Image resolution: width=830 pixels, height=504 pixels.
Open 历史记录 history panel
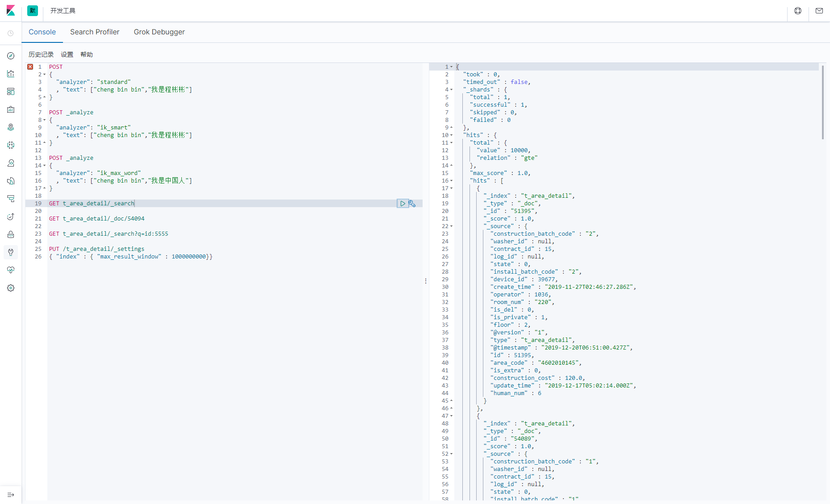41,54
